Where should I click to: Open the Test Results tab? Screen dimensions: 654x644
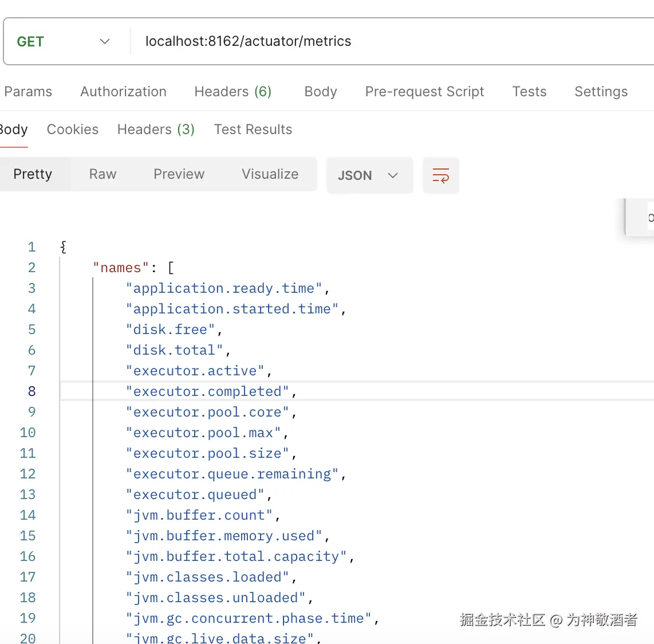pyautogui.click(x=253, y=129)
